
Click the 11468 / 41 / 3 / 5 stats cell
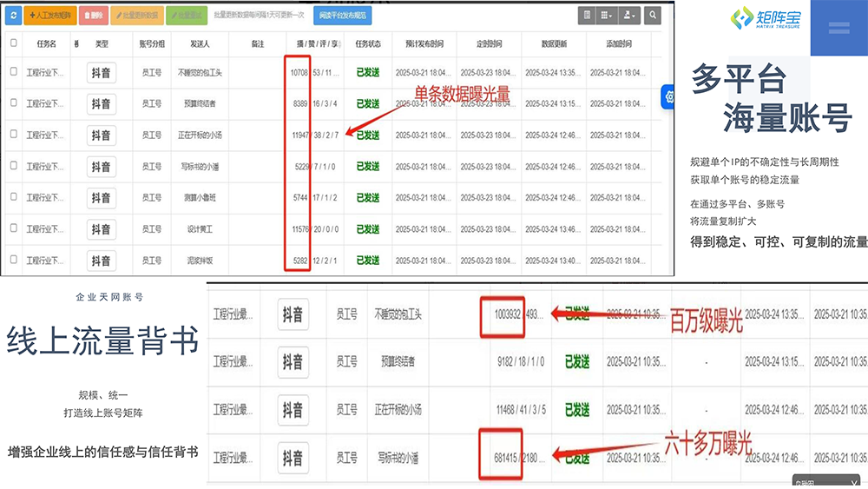pyautogui.click(x=521, y=410)
